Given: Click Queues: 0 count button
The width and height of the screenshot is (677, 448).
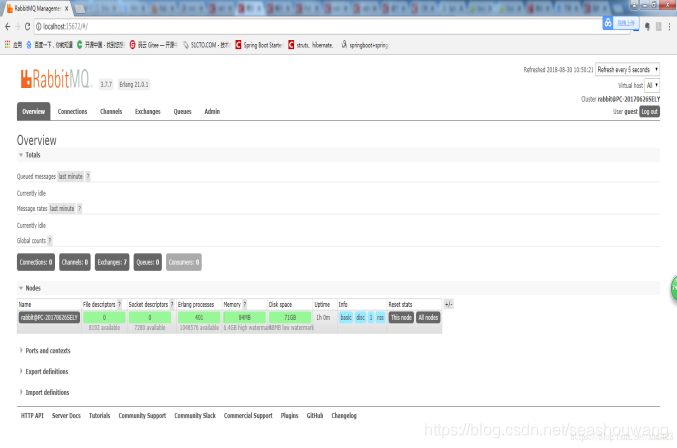Looking at the screenshot, I should pos(148,262).
